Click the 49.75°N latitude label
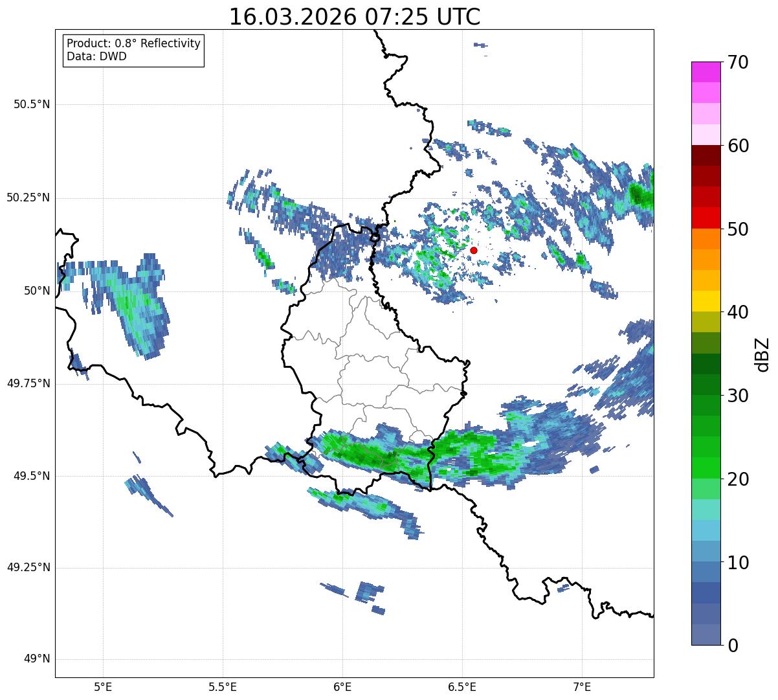The width and height of the screenshot is (778, 700). click(28, 383)
